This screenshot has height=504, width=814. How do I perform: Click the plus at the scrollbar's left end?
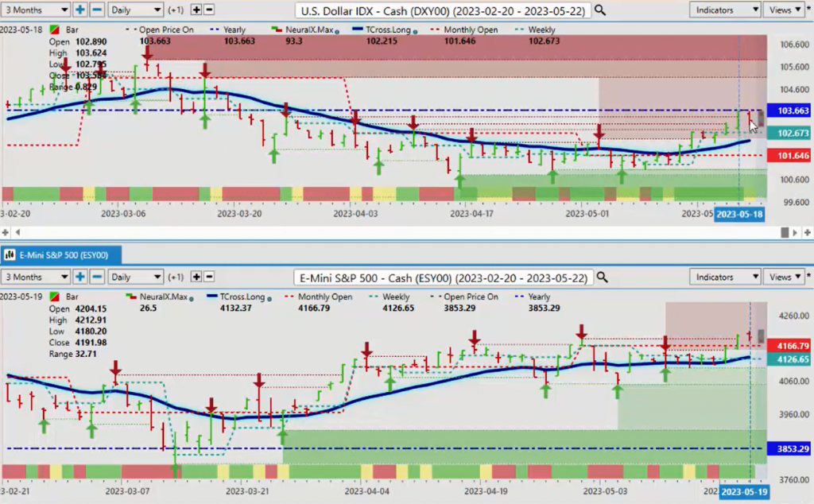(6, 232)
